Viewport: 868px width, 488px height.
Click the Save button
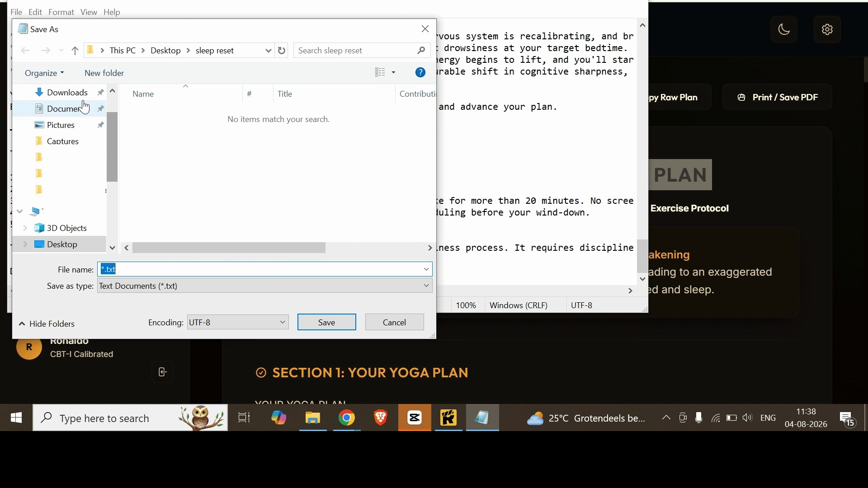tap(326, 322)
